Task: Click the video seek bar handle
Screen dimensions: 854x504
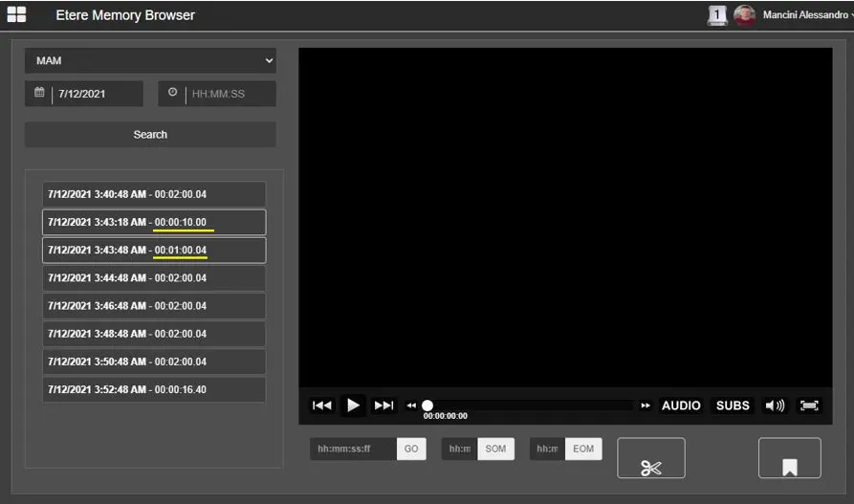Action: click(x=427, y=405)
